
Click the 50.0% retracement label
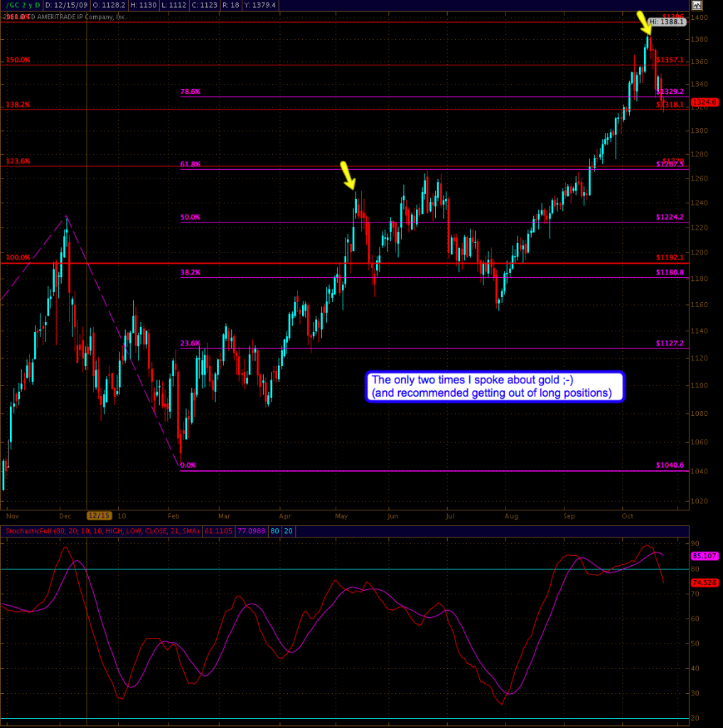(x=191, y=217)
